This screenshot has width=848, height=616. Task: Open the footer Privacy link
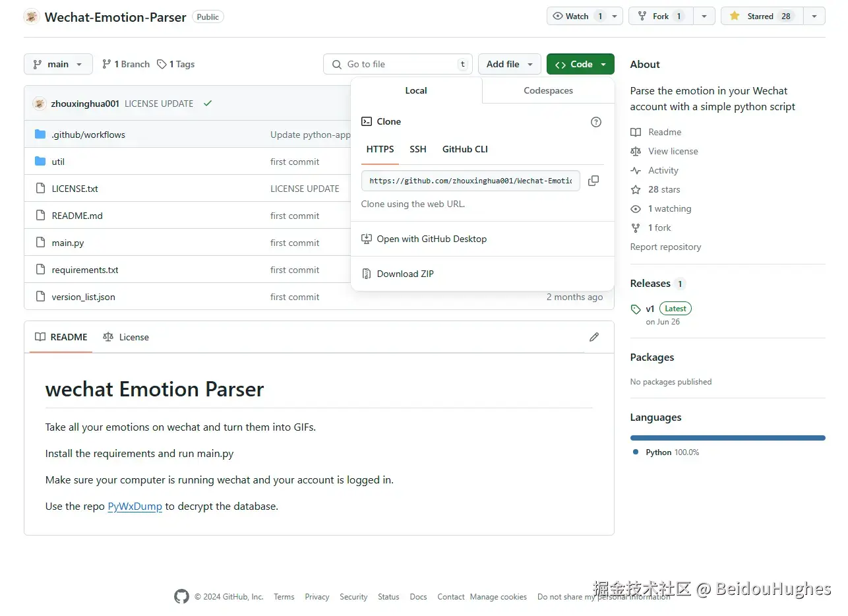point(317,597)
